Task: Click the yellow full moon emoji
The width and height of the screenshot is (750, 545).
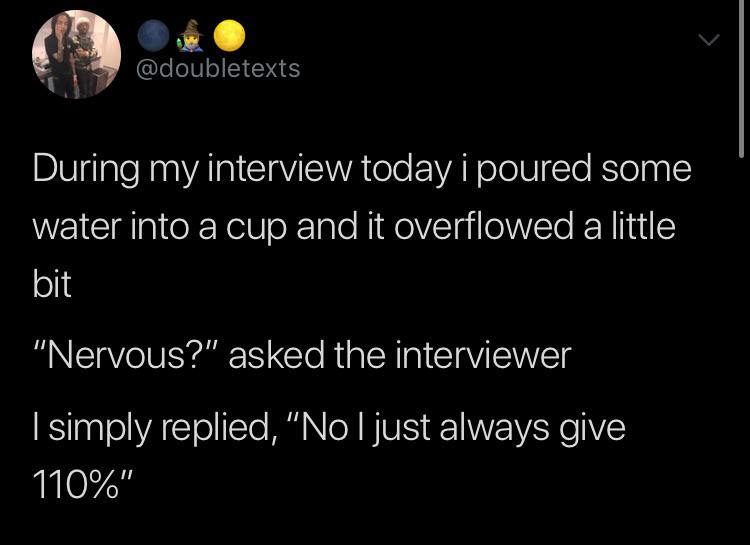Action: coord(231,36)
